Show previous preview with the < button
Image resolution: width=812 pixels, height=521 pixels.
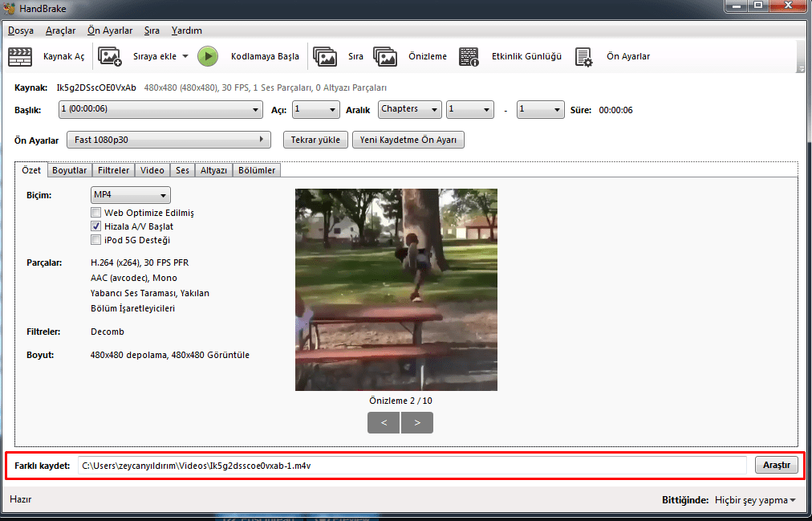[x=384, y=422]
